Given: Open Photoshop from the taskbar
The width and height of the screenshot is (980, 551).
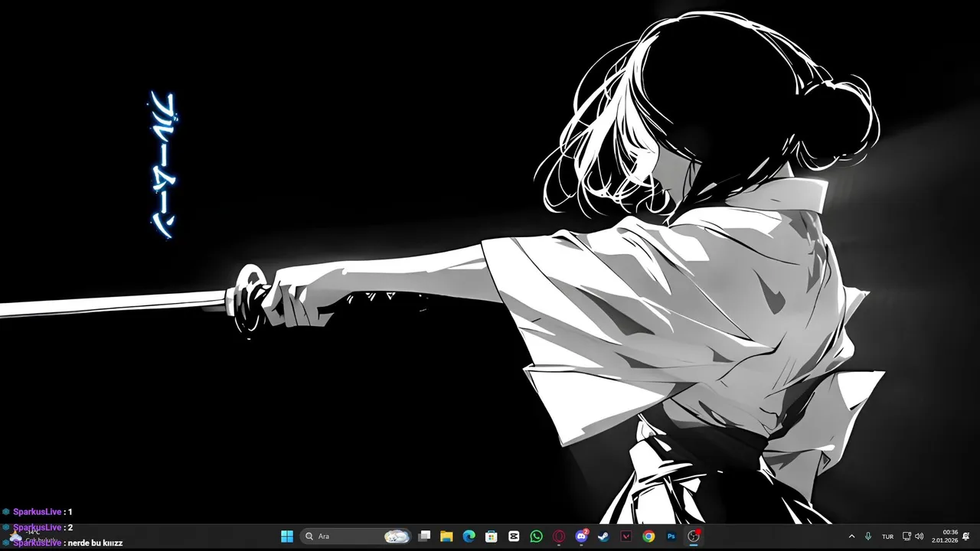Looking at the screenshot, I should [x=671, y=536].
